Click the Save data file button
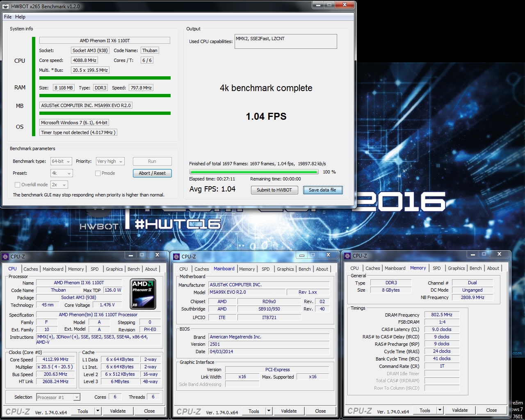This screenshot has height=420, width=525. [x=322, y=190]
